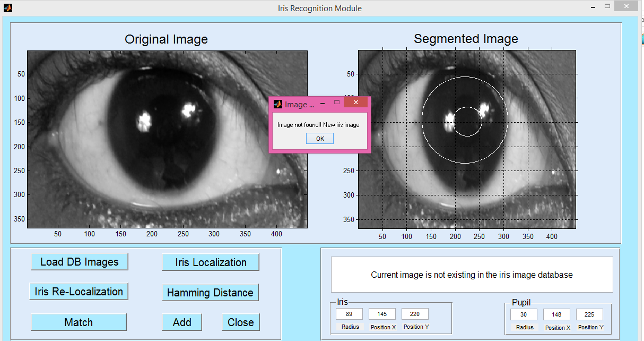This screenshot has width=644, height=341.
Task: Click the result message text box
Action: click(472, 275)
